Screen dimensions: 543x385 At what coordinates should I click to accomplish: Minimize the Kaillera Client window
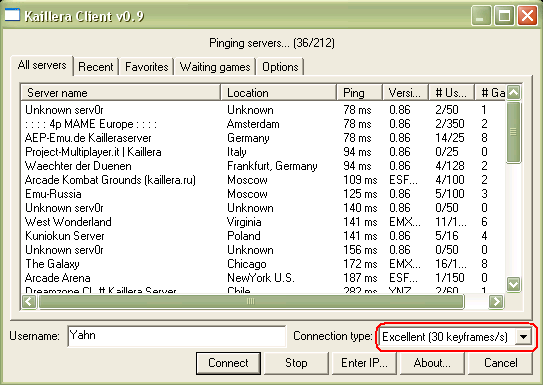481,16
